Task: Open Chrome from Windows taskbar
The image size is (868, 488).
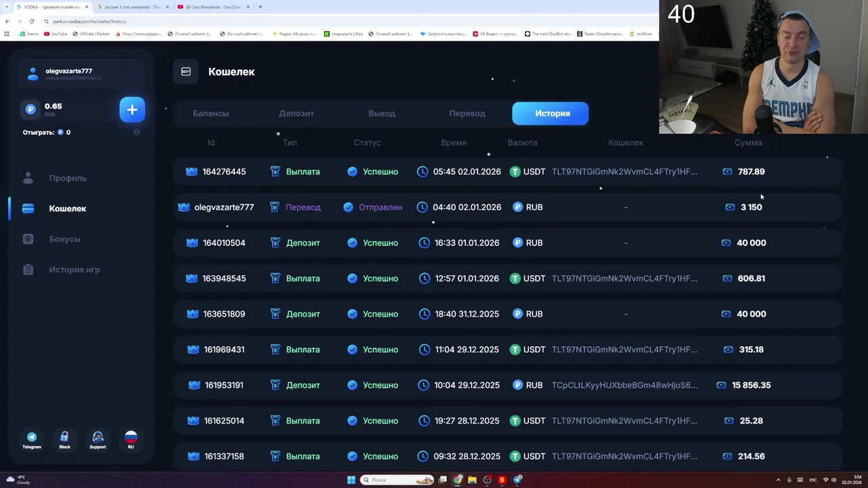Action: [458, 480]
